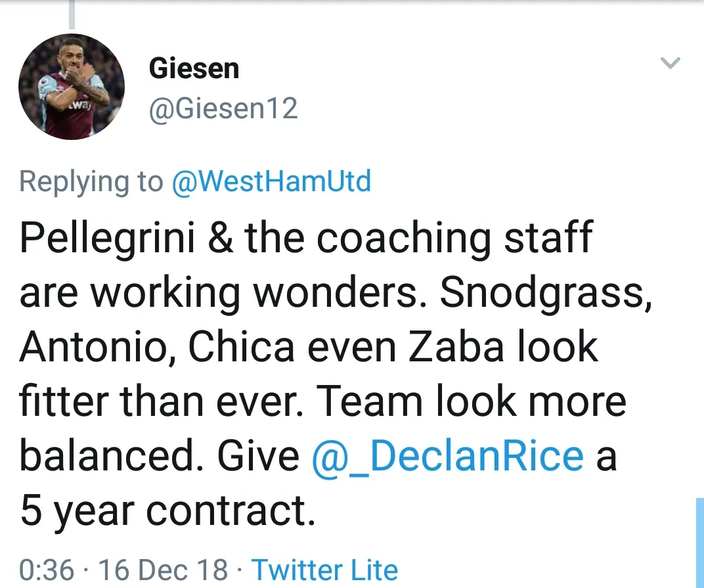Click Giesen's profile avatar photo
The height and width of the screenshot is (588, 704).
pos(71,87)
